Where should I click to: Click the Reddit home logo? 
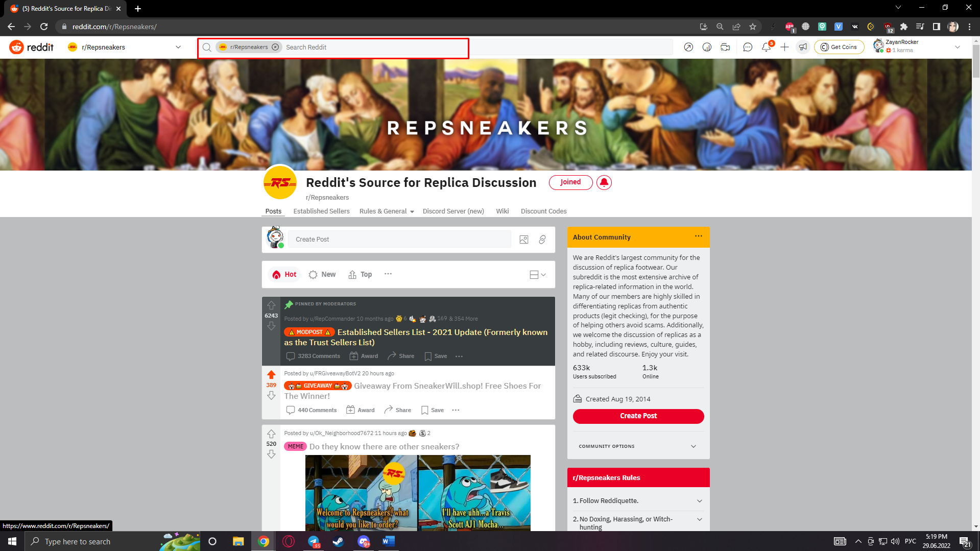click(32, 47)
